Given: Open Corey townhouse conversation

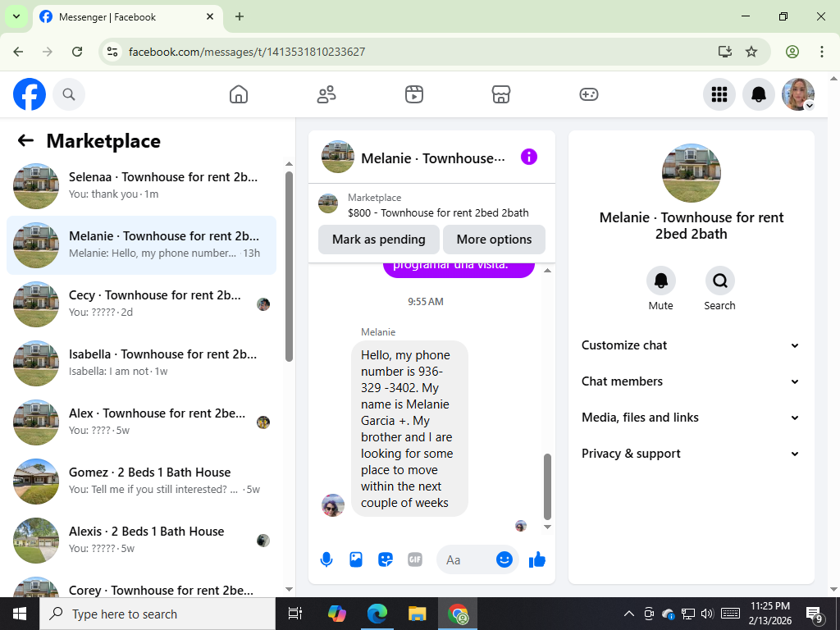Looking at the screenshot, I should pos(141,585).
